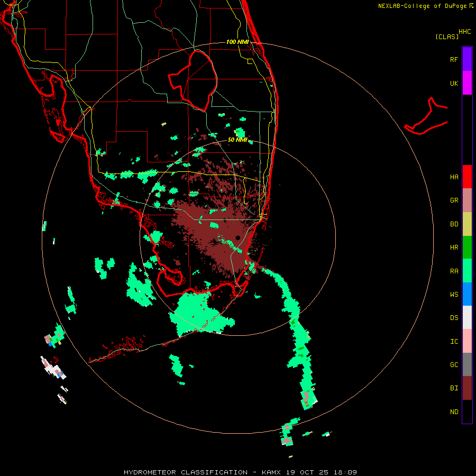Click the 100 NMI range ring label
This screenshot has width=476, height=476.
(237, 42)
